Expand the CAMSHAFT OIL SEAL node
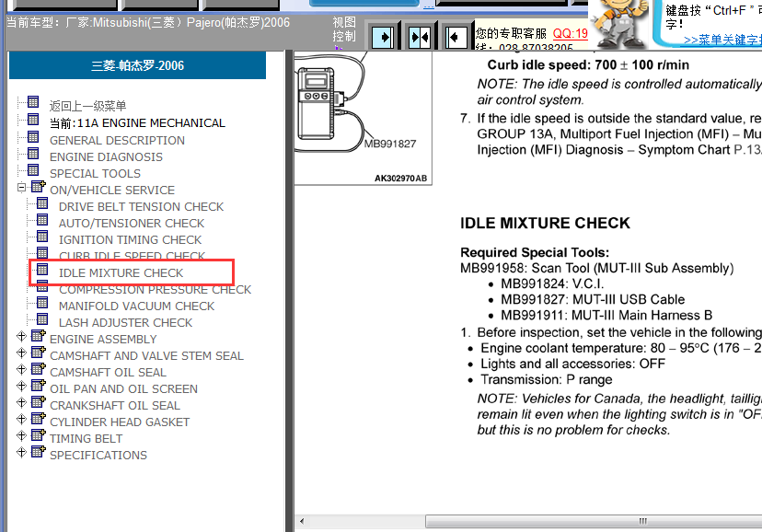 click(x=21, y=369)
